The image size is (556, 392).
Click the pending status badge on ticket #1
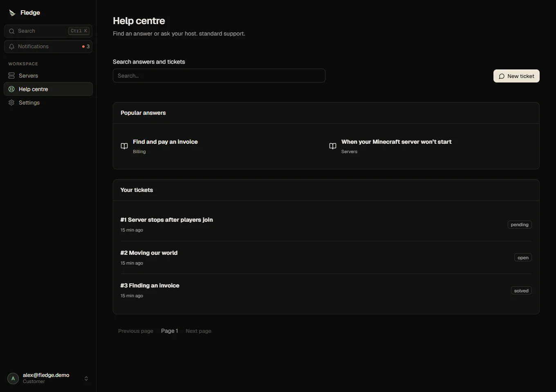[x=520, y=225]
